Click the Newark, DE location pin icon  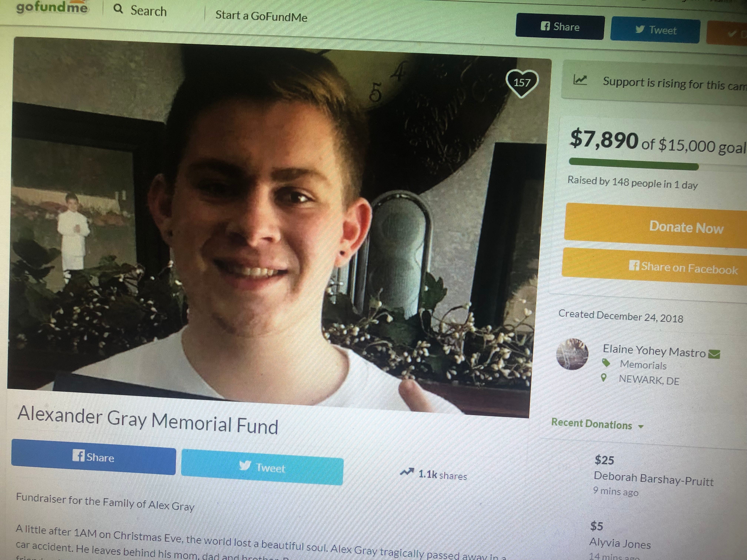click(604, 378)
